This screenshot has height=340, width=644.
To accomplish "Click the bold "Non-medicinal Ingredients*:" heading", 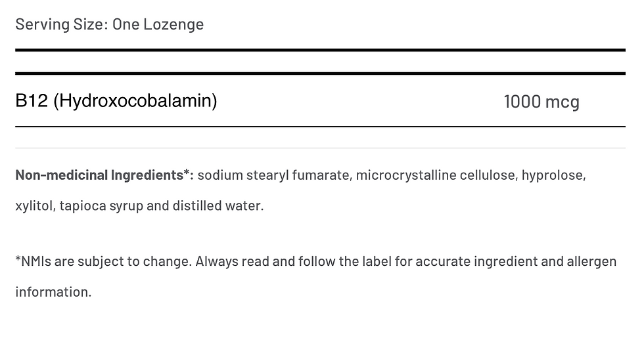I will click(104, 175).
